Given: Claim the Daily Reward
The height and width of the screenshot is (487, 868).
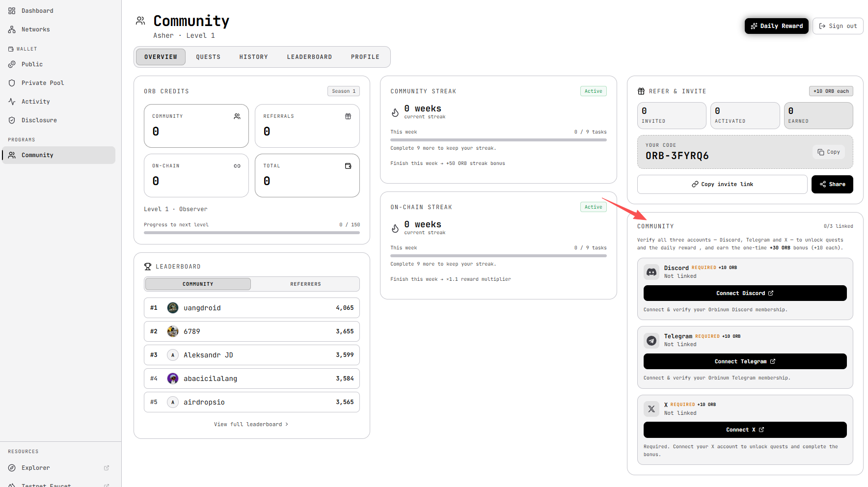Looking at the screenshot, I should click(x=777, y=26).
